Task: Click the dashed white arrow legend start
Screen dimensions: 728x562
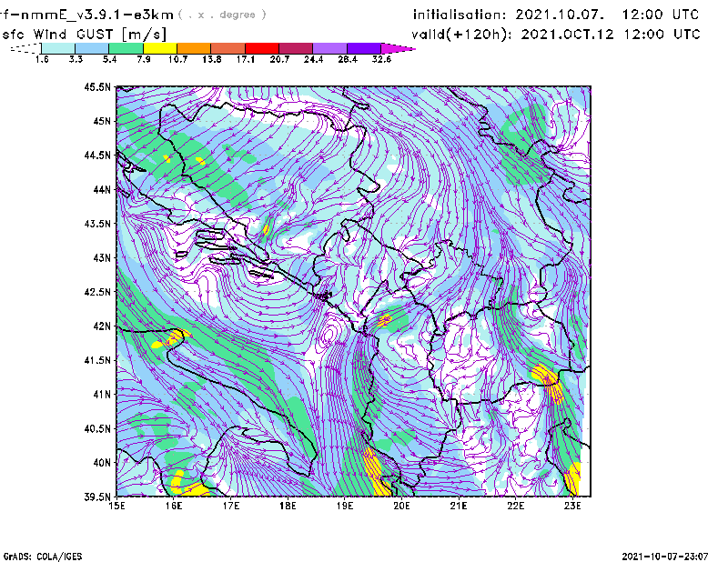Action: [25, 48]
